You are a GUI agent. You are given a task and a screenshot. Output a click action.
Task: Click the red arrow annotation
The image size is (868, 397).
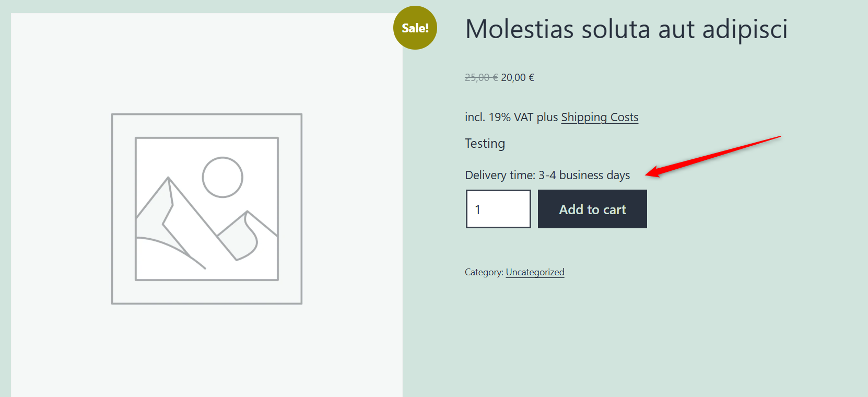point(713,157)
